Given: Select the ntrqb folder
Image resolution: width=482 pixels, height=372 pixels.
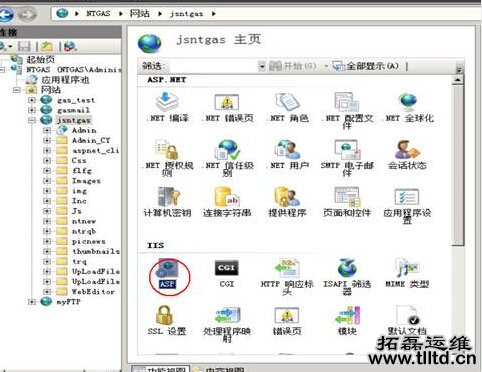Looking at the screenshot, I should (84, 231).
